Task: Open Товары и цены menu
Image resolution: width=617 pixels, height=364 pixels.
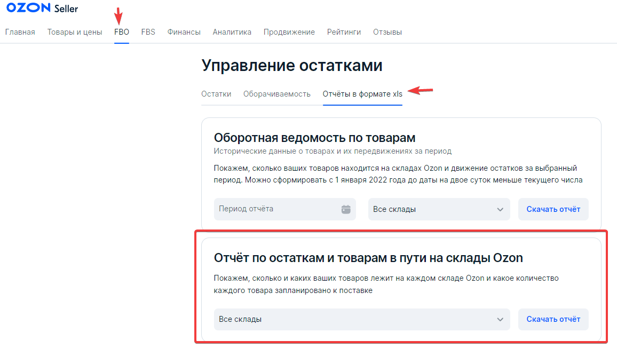Action: click(75, 32)
